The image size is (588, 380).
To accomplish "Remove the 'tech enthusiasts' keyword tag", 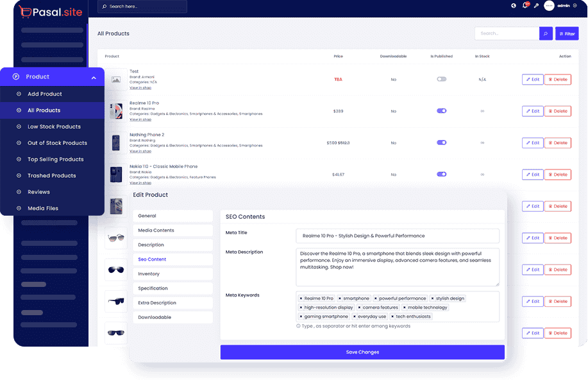I will 392,316.
